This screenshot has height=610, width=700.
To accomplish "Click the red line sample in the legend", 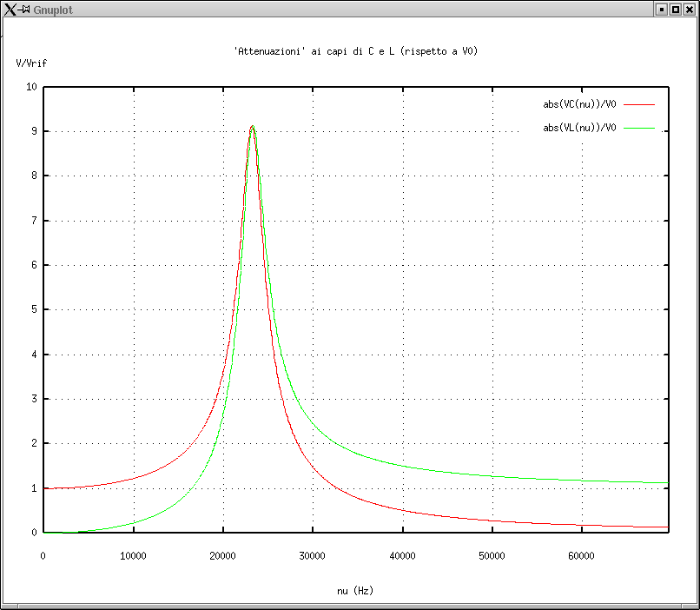I will point(639,104).
